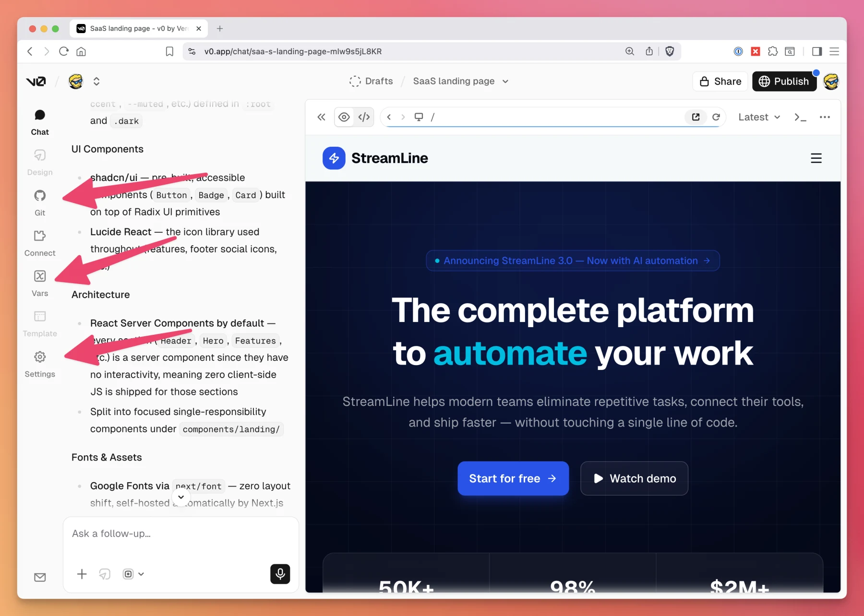
Task: Click the browser share icon in address bar
Action: pyautogui.click(x=649, y=51)
